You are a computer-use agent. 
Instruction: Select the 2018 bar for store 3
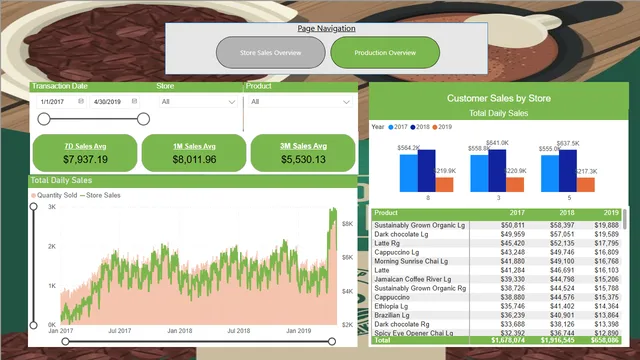click(497, 171)
